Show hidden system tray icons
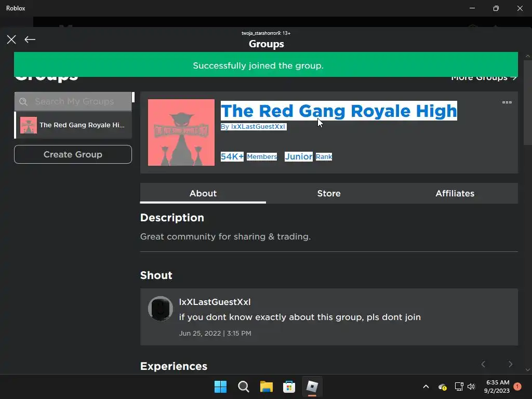This screenshot has width=532, height=399. (x=426, y=387)
